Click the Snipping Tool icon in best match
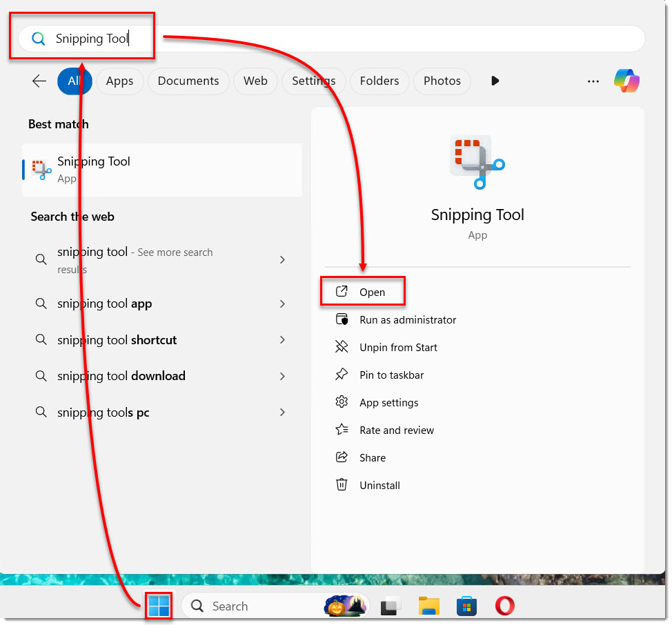The image size is (672, 625). (41, 170)
